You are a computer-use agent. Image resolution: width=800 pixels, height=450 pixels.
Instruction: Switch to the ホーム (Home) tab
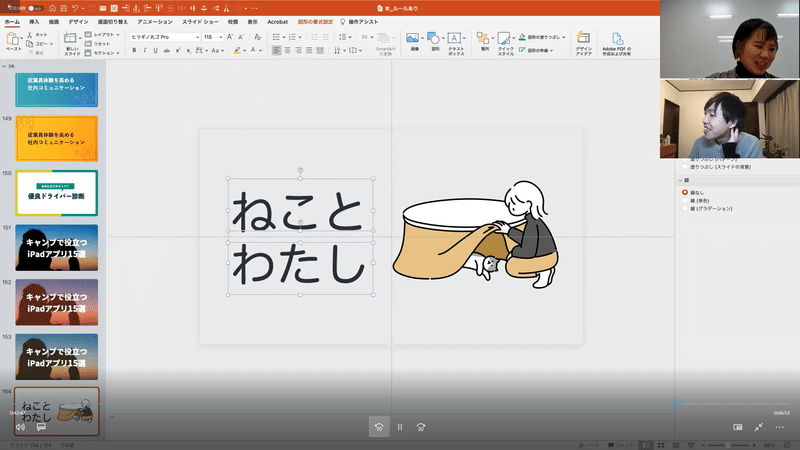pos(12,22)
